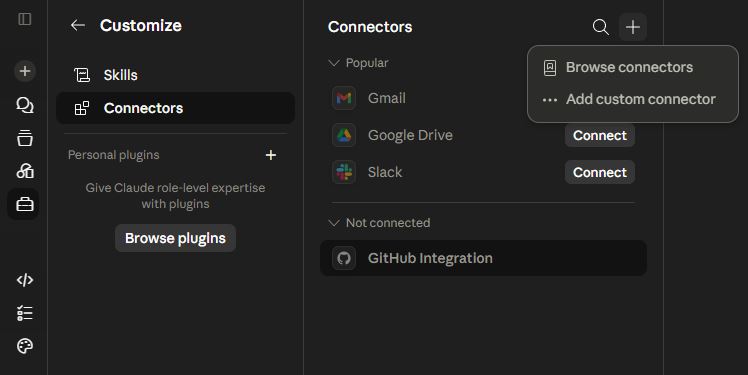The height and width of the screenshot is (375, 748).
Task: Choose Add custom connector from the menu
Action: [x=633, y=99]
